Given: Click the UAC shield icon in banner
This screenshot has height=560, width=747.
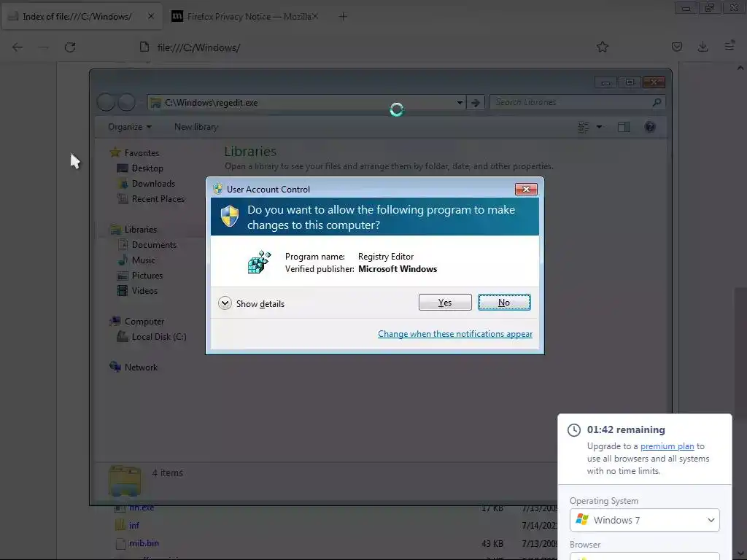Looking at the screenshot, I should [x=230, y=216].
